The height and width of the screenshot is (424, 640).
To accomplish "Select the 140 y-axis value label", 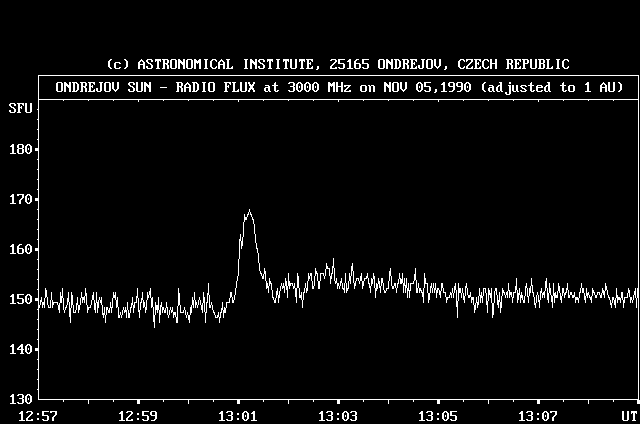I will point(19,350).
